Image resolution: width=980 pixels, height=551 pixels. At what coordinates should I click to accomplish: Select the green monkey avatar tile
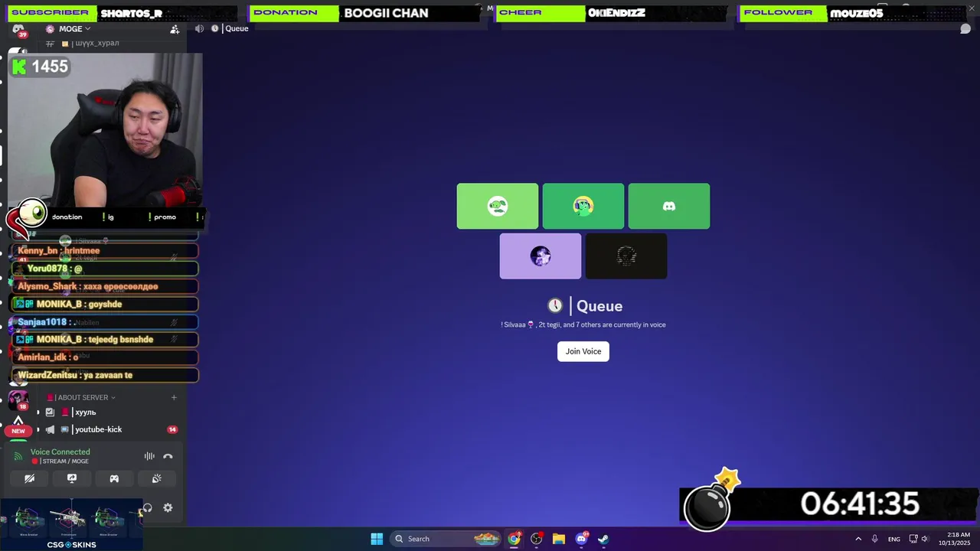pyautogui.click(x=583, y=206)
